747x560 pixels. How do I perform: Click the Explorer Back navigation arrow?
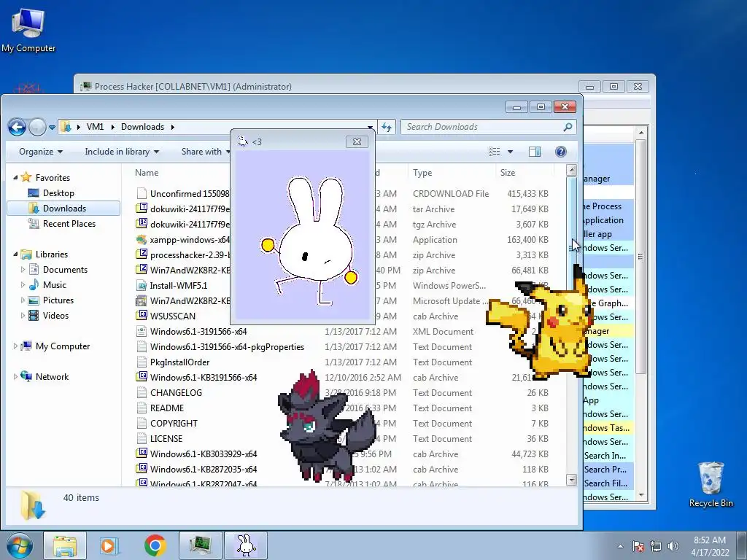[18, 127]
